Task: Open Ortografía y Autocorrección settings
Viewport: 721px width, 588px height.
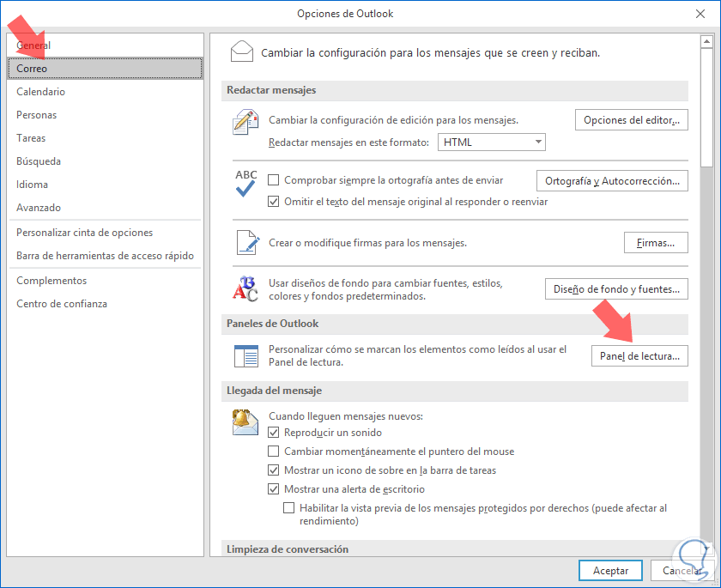Action: (x=612, y=180)
